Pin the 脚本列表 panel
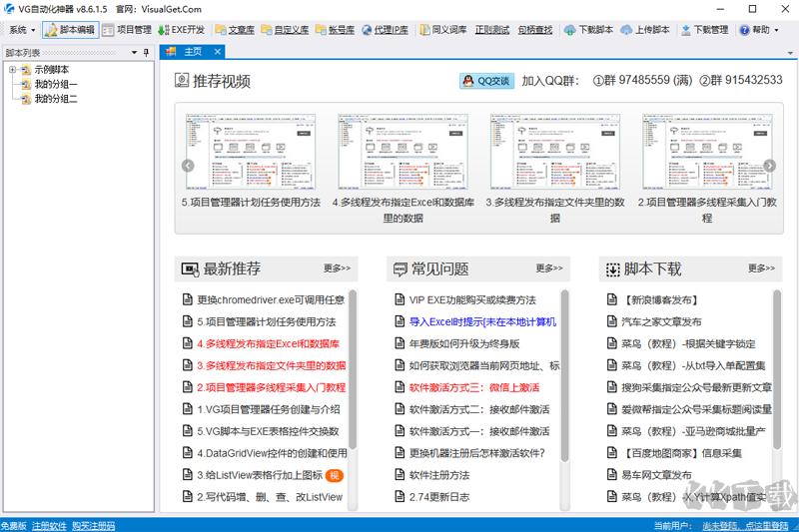Viewport: 799px width, 532px height. (x=147, y=52)
